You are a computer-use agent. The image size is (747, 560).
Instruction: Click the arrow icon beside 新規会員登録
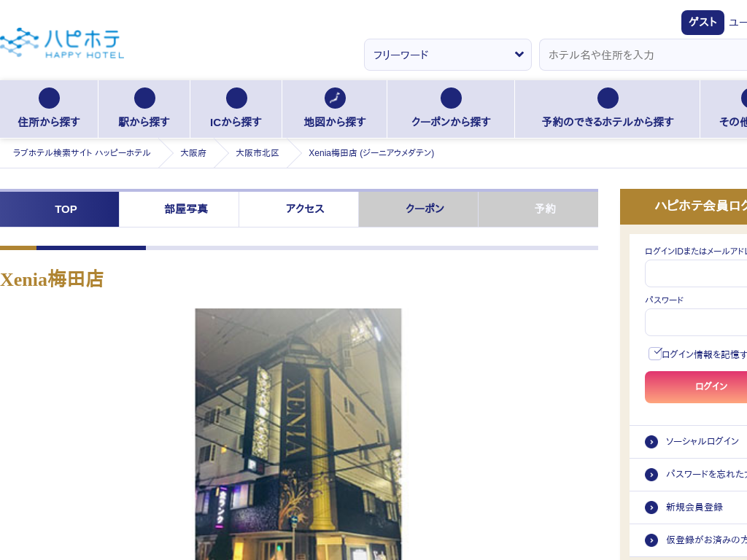tap(651, 507)
